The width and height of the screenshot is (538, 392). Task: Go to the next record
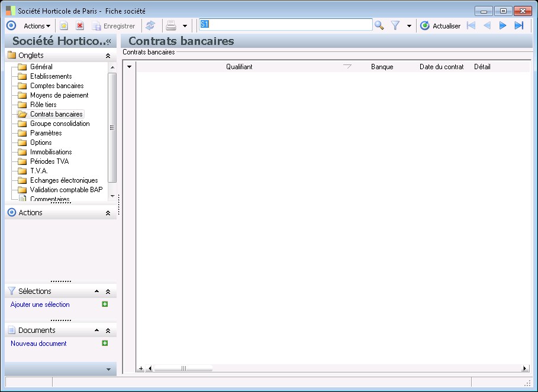(503, 25)
